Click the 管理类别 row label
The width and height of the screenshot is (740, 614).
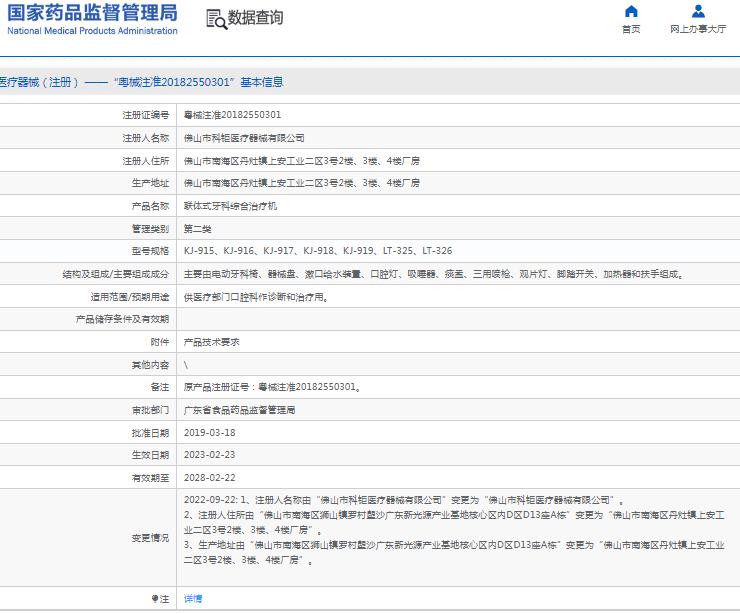coord(150,229)
